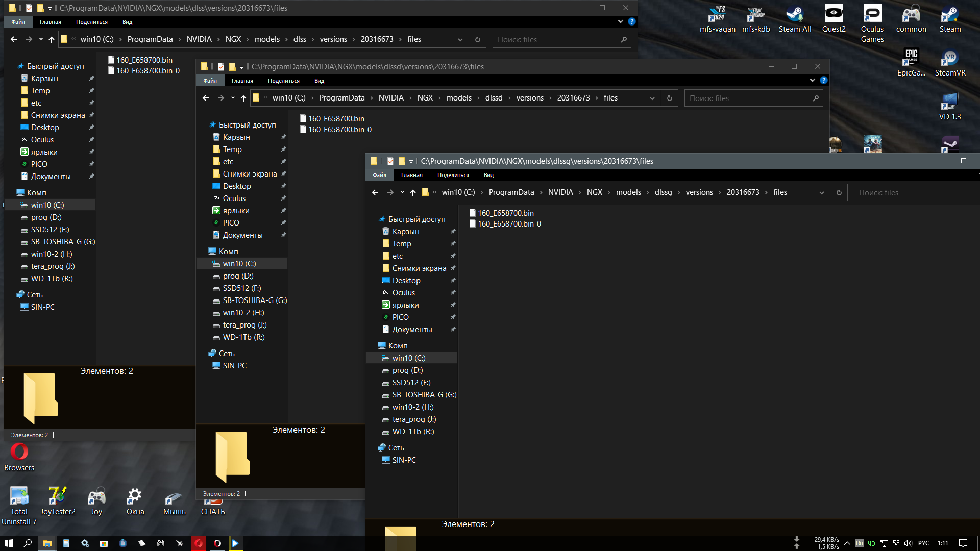This screenshot has height=551, width=980.
Task: Open recent locations dropdown in dlssg window
Action: [x=402, y=192]
